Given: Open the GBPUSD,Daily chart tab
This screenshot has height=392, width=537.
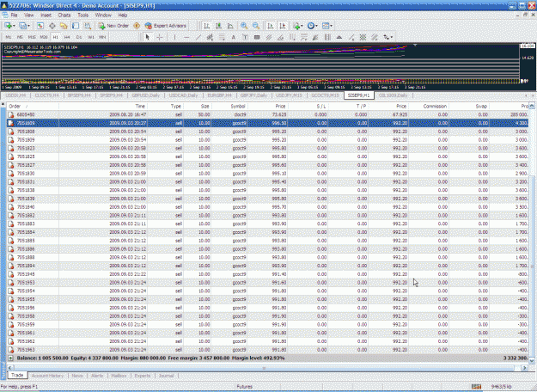Looking at the screenshot, I should (146, 95).
